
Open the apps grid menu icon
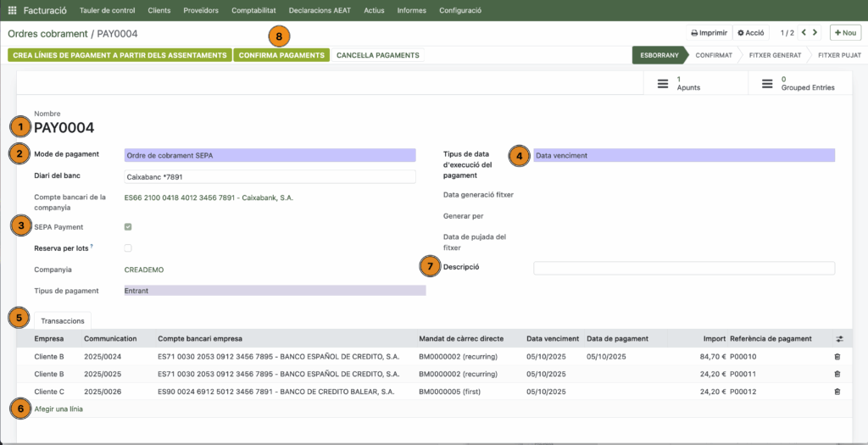pos(12,11)
